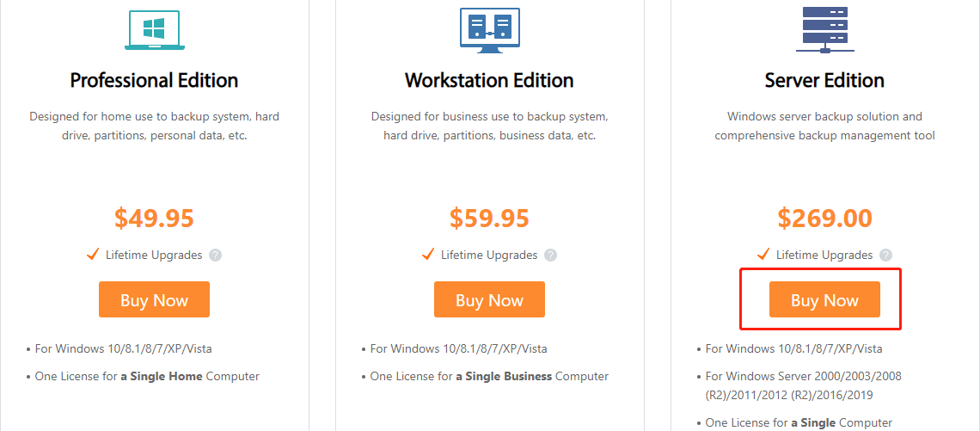Screen dimensions: 980x431
Task: Click the $49.95 price
Action: 154,219
